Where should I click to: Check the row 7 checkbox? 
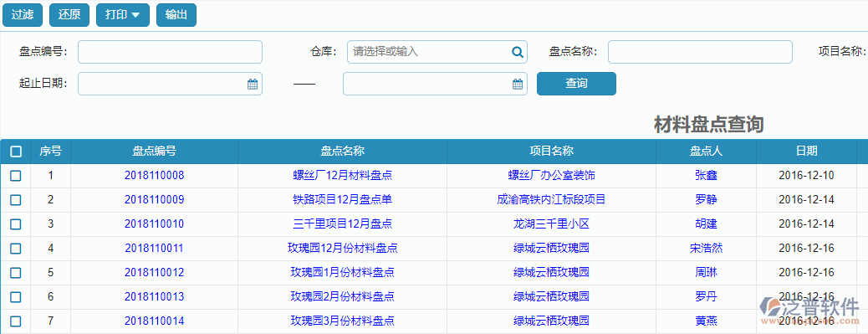click(16, 321)
